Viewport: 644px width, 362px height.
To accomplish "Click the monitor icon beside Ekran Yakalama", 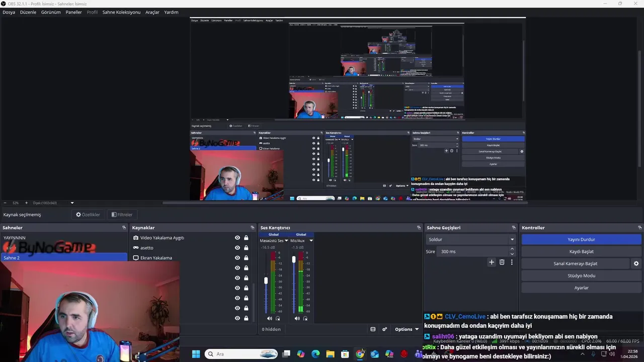I will pos(136,258).
